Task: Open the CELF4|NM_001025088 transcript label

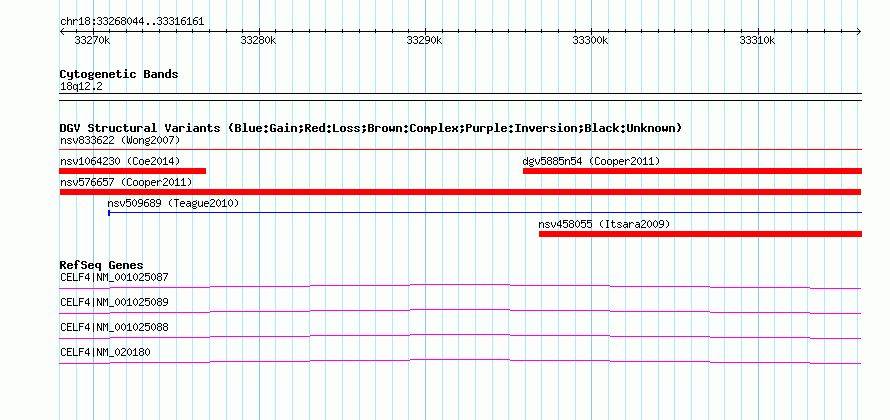Action: (x=114, y=327)
